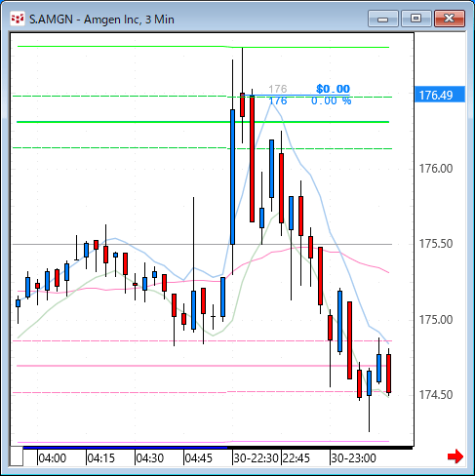Screen dimensions: 475x476
Task: Click the 176.49 current price label
Action: point(440,95)
